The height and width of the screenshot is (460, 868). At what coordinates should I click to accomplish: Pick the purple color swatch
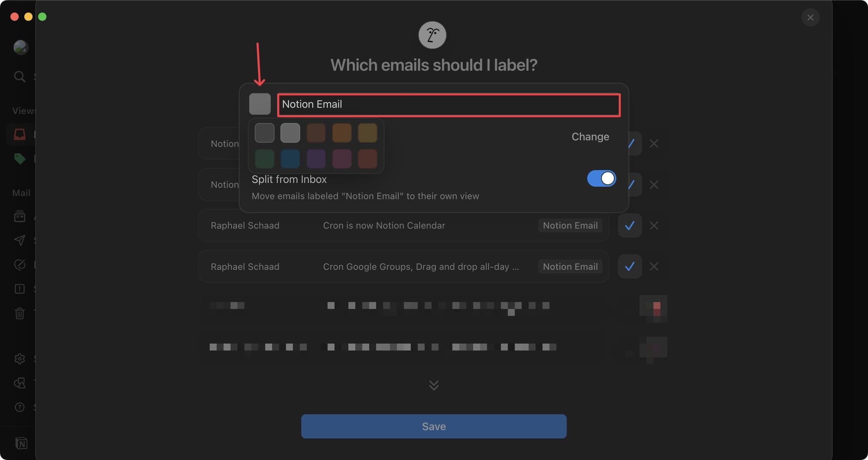[316, 159]
